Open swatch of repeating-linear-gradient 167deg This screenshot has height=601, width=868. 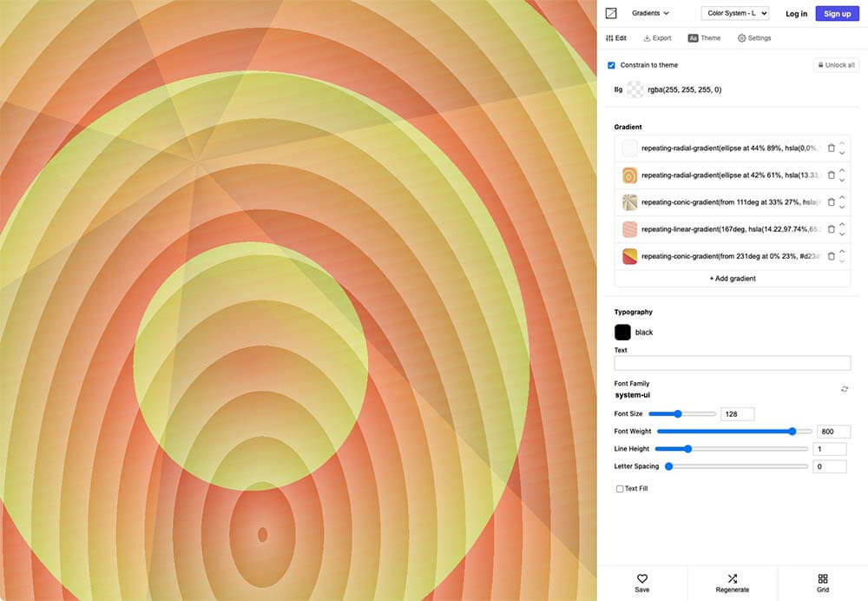[x=629, y=229]
